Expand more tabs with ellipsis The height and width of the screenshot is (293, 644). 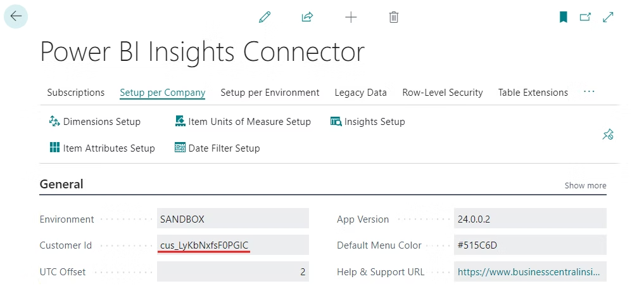click(589, 92)
